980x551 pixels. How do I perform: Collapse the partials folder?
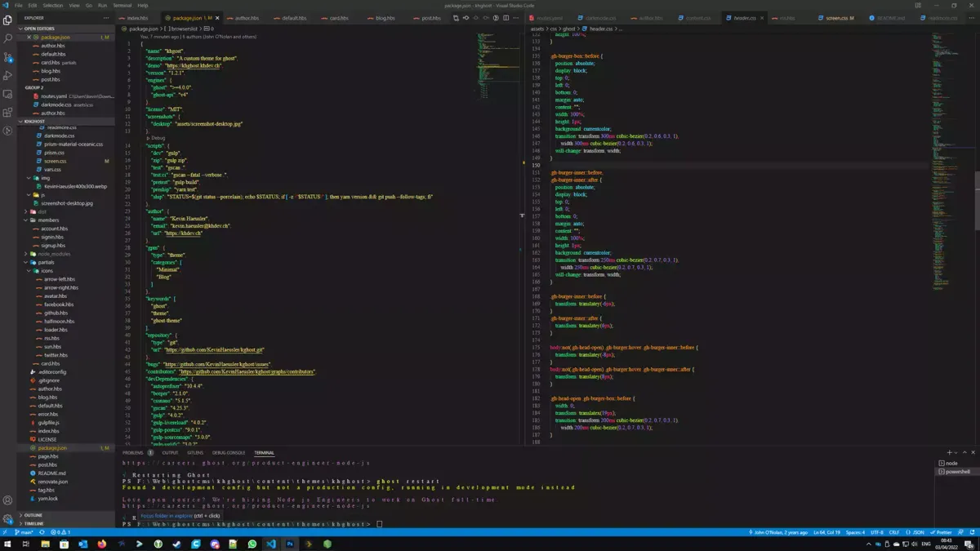(x=43, y=262)
